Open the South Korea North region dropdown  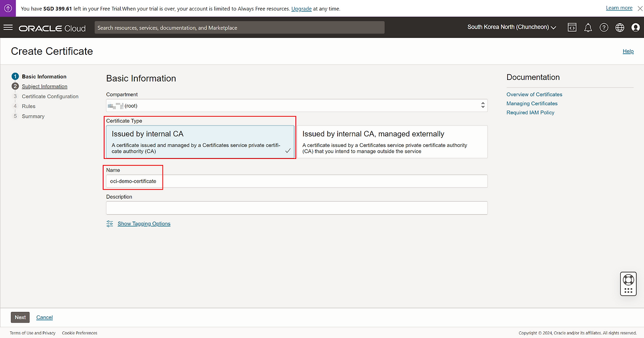coord(512,27)
